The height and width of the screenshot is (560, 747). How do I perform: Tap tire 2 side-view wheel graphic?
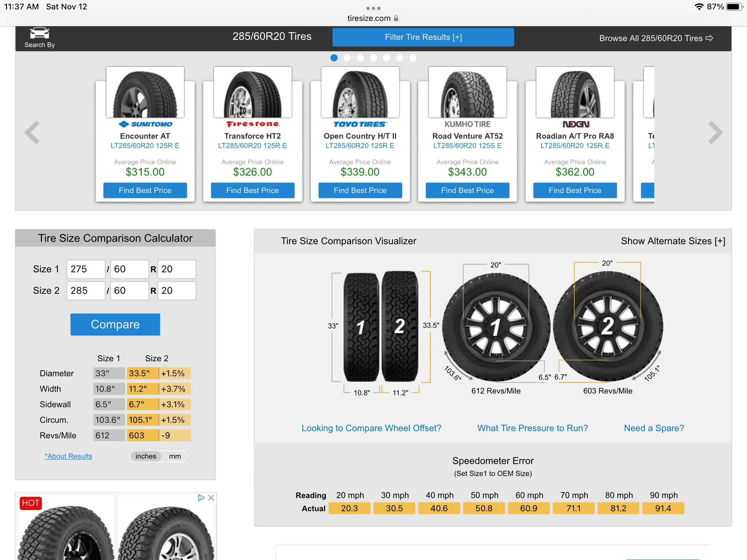coord(608,326)
